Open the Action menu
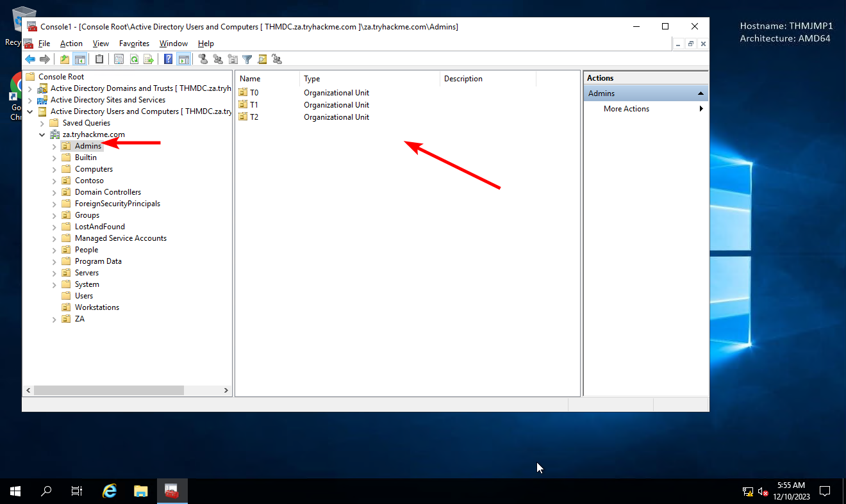The width and height of the screenshot is (846, 504). coord(71,44)
